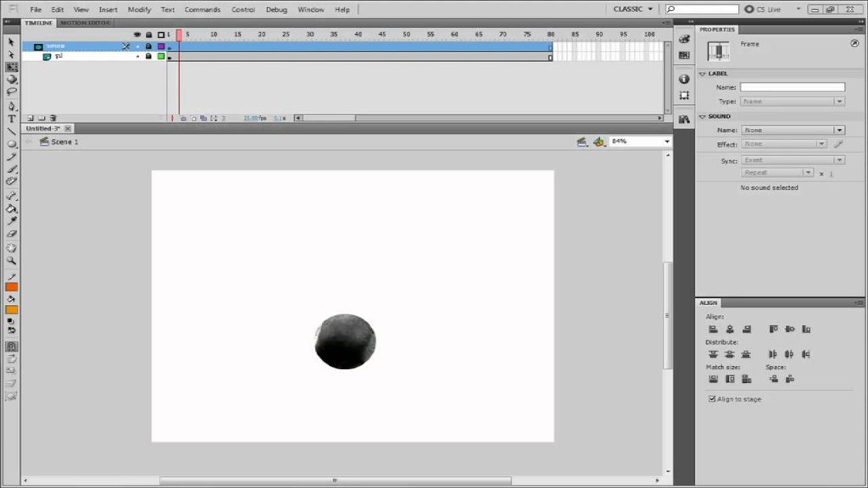Open the Swatches panel from the dock
The height and width of the screenshot is (488, 868).
(684, 55)
